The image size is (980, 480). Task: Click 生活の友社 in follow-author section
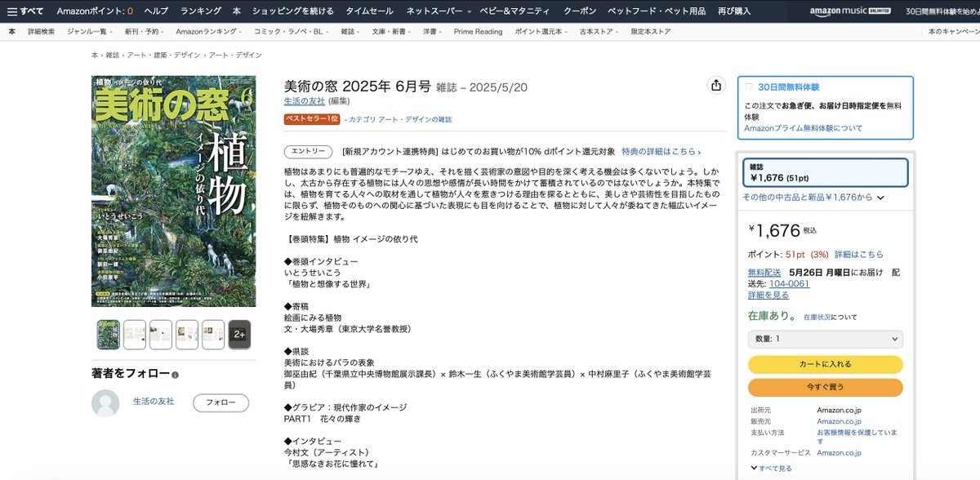pos(154,402)
